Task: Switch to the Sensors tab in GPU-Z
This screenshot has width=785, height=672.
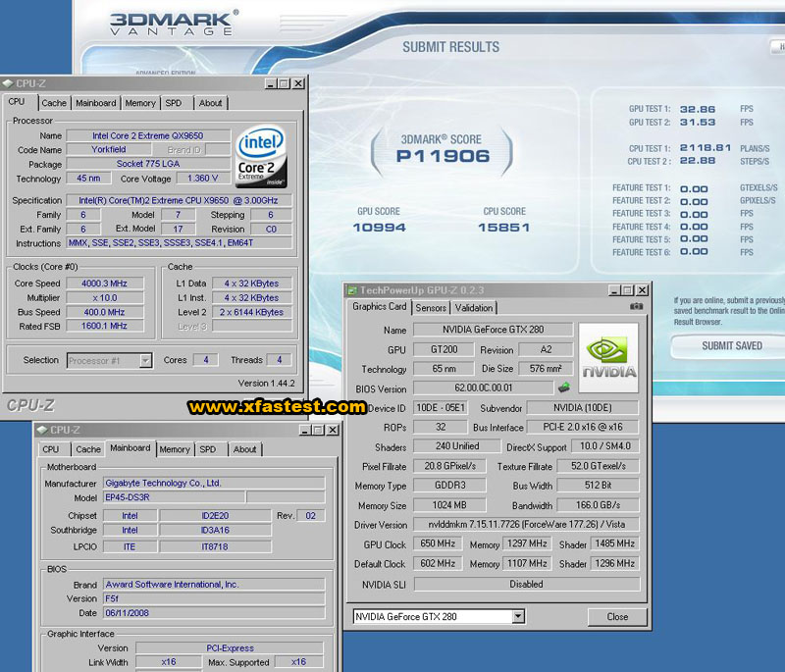Action: tap(431, 307)
